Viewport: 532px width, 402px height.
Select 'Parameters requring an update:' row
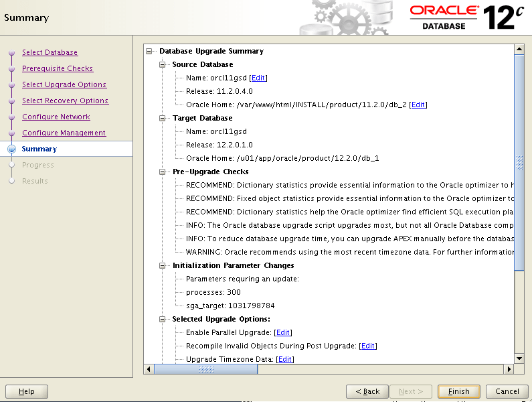click(x=242, y=279)
